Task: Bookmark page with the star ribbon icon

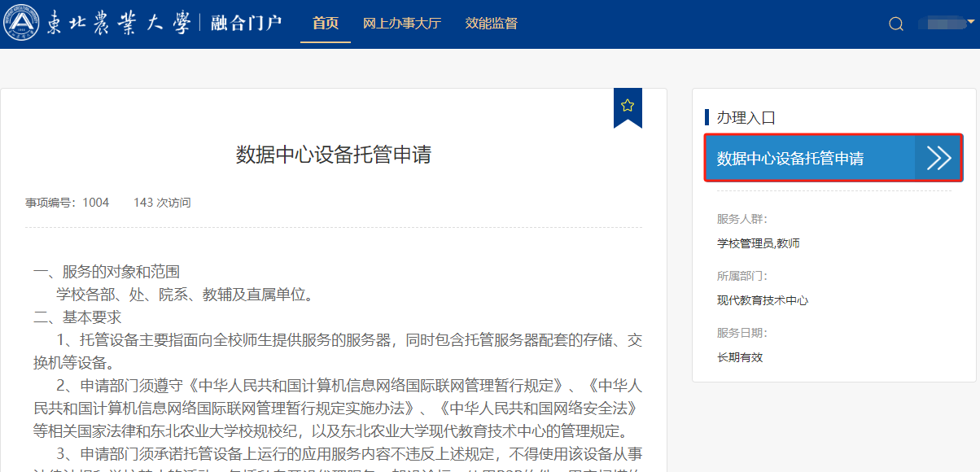Action: (628, 107)
